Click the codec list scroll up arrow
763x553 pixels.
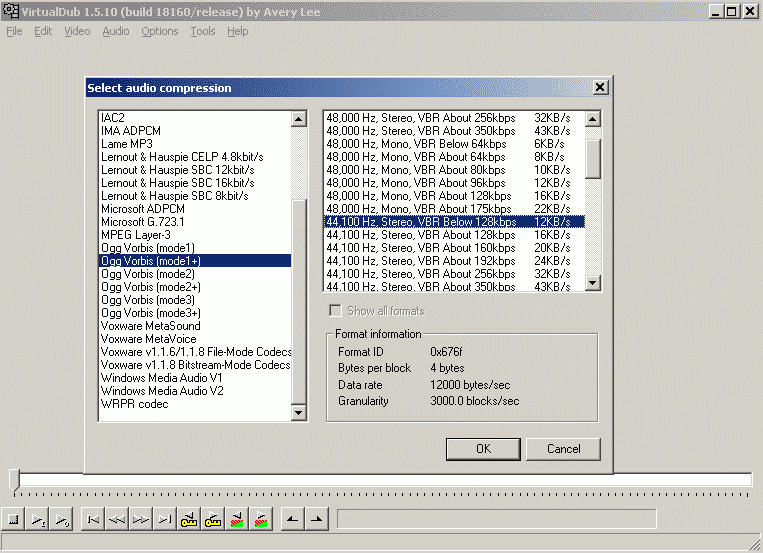click(298, 119)
